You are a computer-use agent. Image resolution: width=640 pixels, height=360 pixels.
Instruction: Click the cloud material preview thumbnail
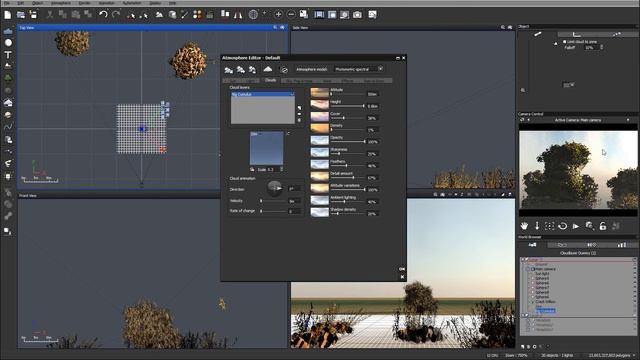point(266,149)
